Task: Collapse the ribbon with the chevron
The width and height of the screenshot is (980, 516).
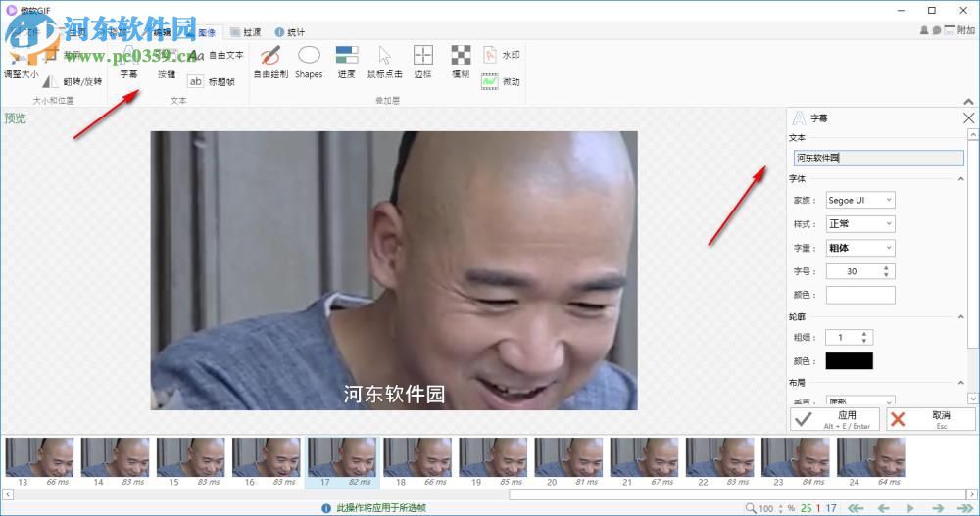Action: click(968, 102)
